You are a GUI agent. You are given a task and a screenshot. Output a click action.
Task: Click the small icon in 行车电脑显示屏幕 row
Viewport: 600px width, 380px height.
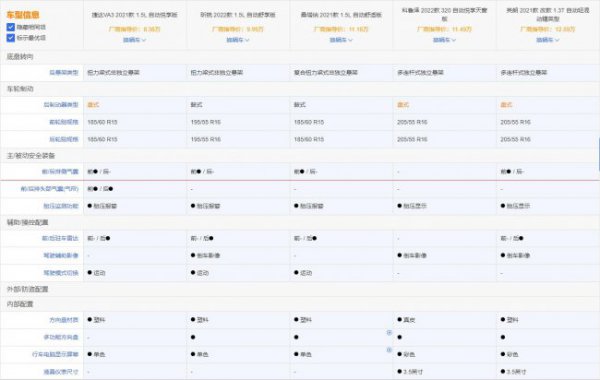(389, 350)
